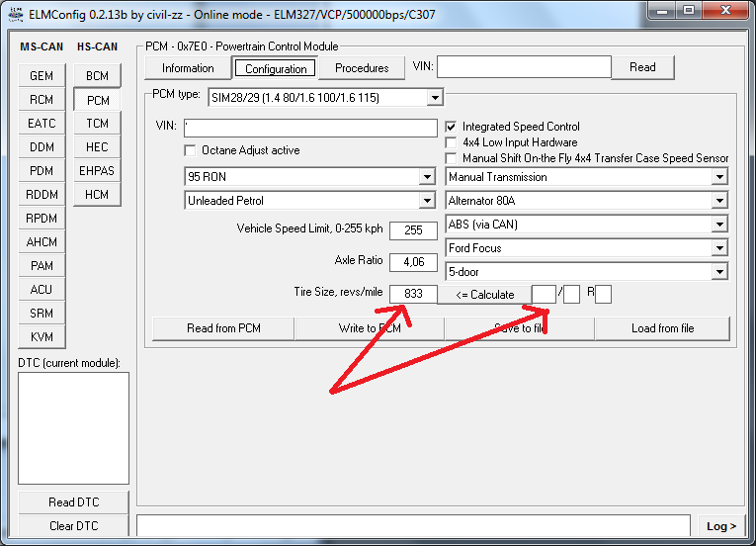
Task: Click Load from file button
Action: (x=662, y=328)
